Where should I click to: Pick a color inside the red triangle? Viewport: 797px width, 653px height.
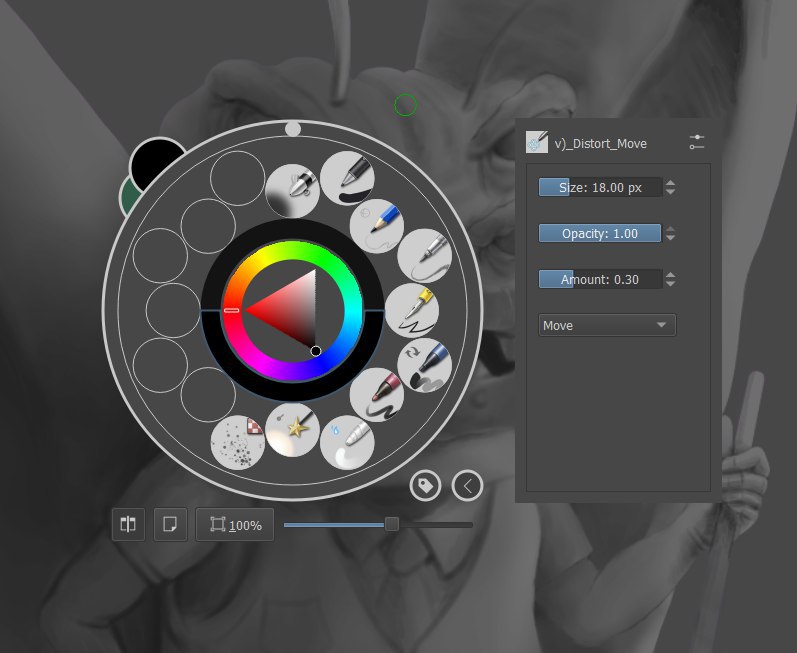coord(292,310)
